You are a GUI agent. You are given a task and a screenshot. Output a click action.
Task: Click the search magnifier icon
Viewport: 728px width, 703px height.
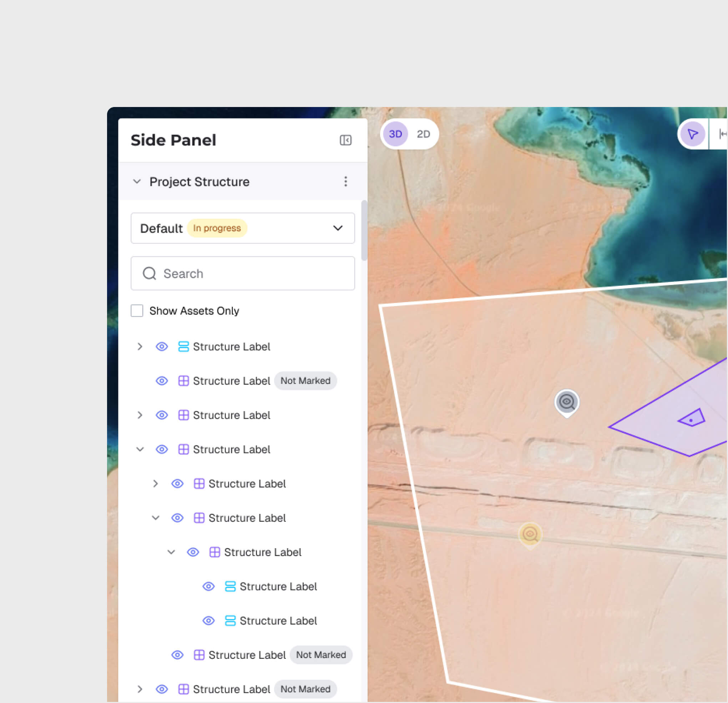pyautogui.click(x=149, y=274)
